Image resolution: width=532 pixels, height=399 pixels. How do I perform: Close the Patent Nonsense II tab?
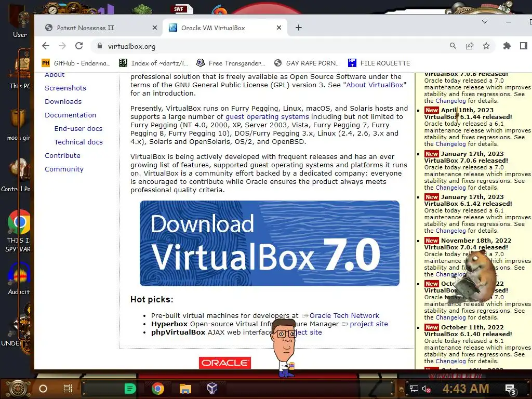(x=155, y=28)
